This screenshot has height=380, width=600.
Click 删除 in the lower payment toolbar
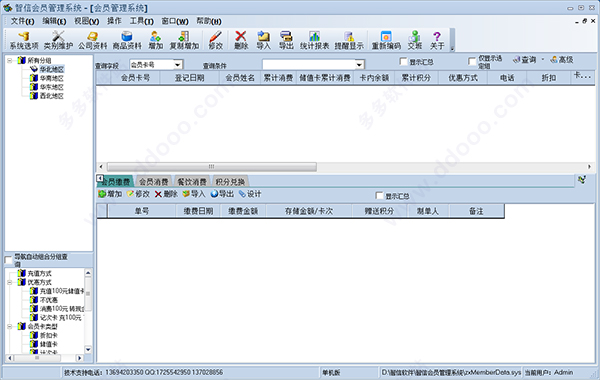[166, 194]
